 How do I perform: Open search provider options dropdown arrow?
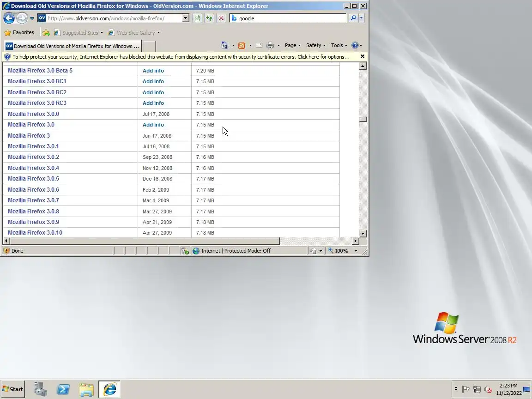point(361,18)
